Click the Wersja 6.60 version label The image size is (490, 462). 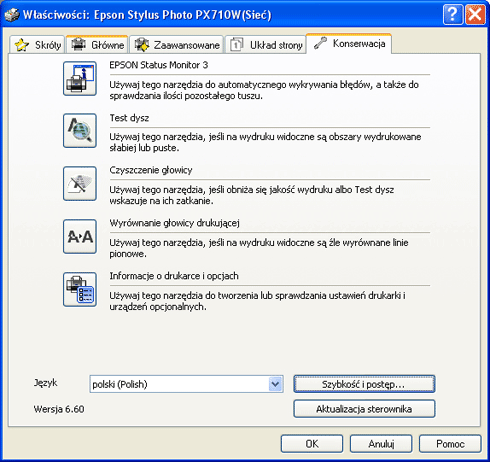(x=59, y=409)
